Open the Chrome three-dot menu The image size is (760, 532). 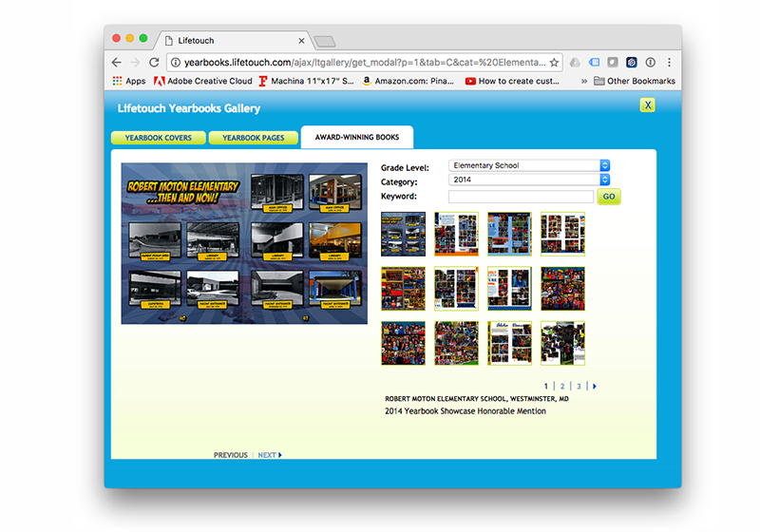pos(670,63)
